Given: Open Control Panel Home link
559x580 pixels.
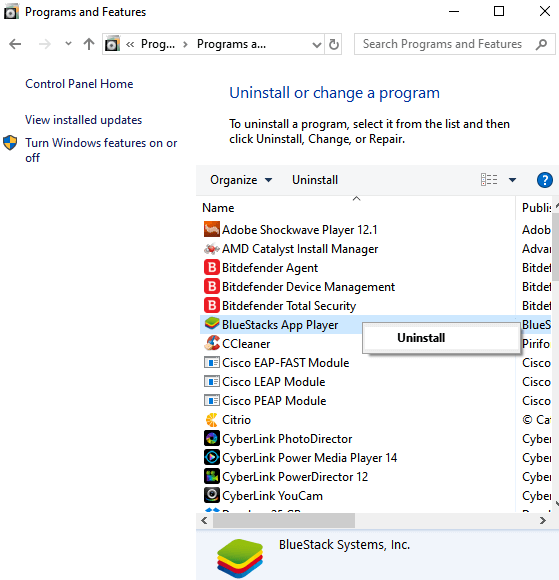Looking at the screenshot, I should click(79, 84).
